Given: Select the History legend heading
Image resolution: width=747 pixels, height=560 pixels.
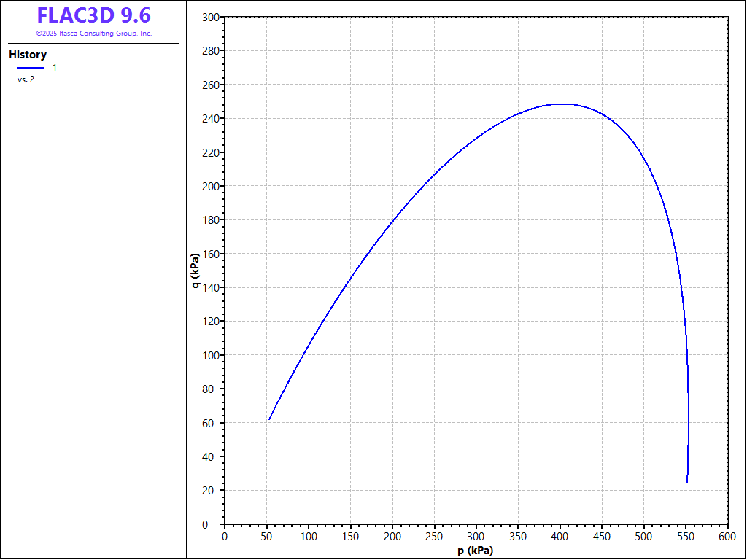Looking at the screenshot, I should click(x=28, y=55).
